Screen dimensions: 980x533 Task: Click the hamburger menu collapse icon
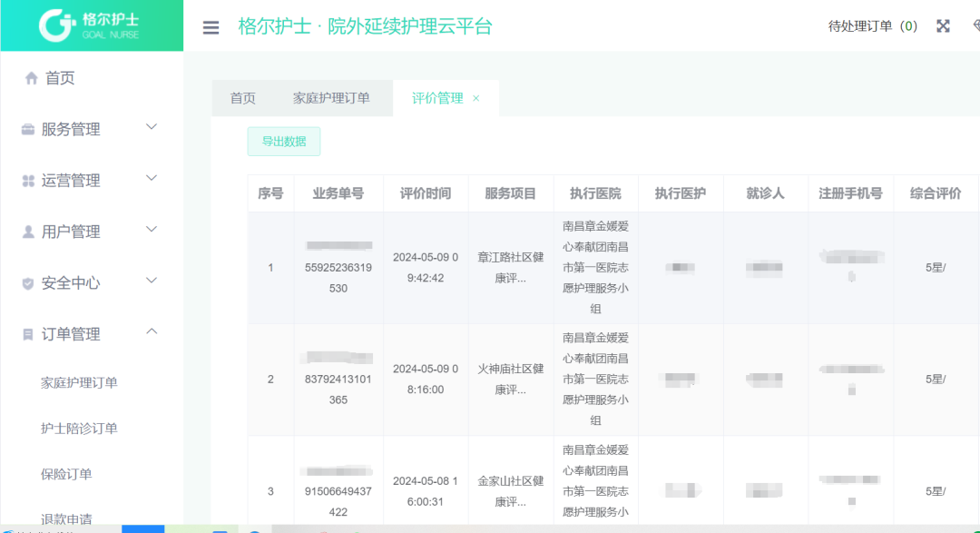[x=211, y=27]
